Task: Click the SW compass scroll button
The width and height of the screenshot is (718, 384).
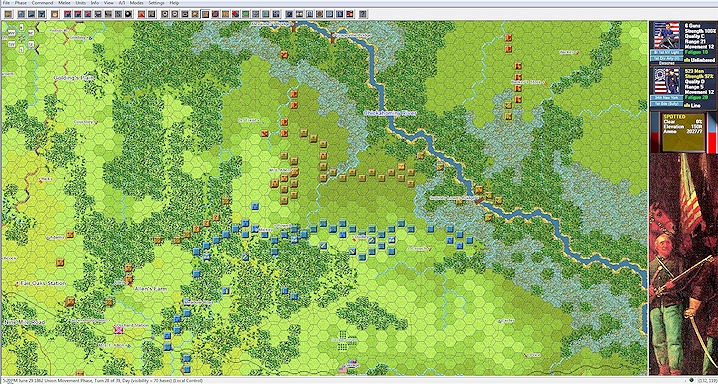Action: (11, 43)
